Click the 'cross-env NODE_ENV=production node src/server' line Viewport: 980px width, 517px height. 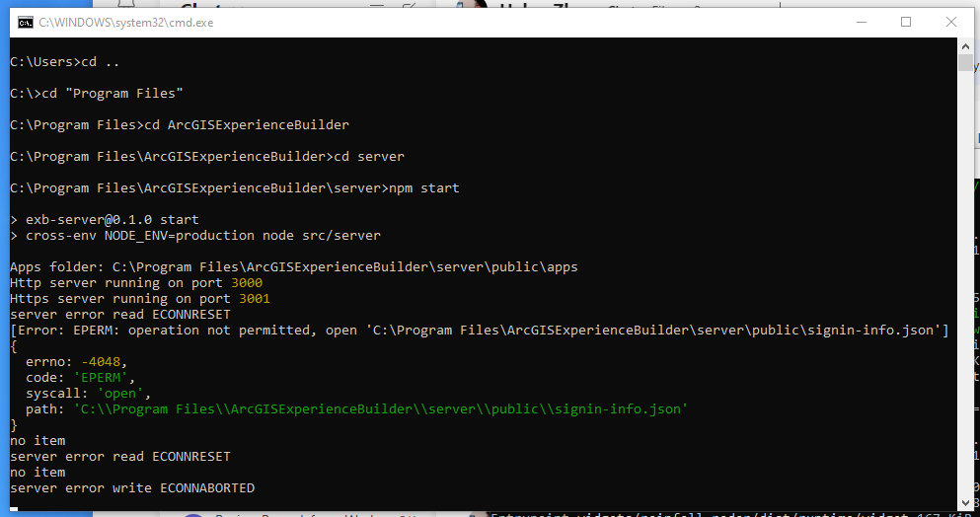pos(195,236)
